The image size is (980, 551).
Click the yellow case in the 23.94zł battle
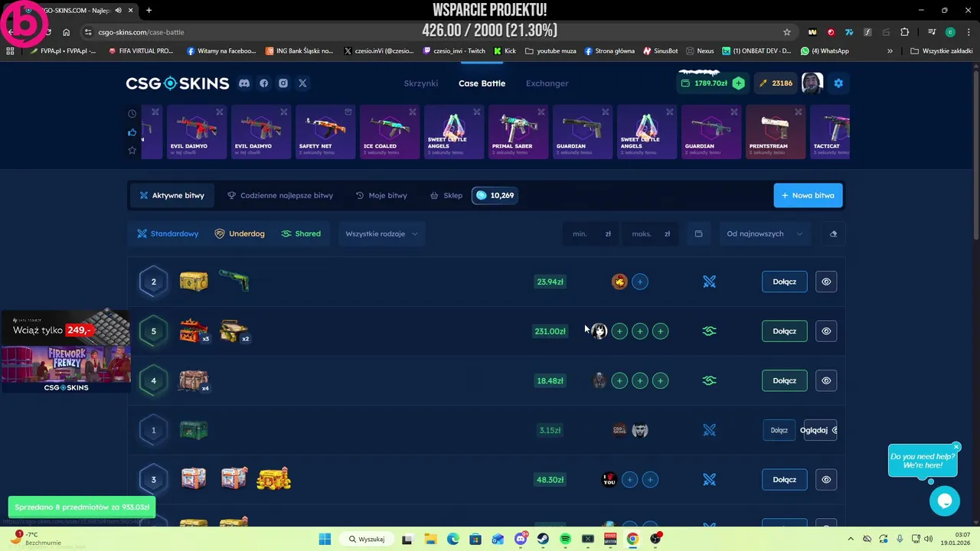tap(194, 282)
